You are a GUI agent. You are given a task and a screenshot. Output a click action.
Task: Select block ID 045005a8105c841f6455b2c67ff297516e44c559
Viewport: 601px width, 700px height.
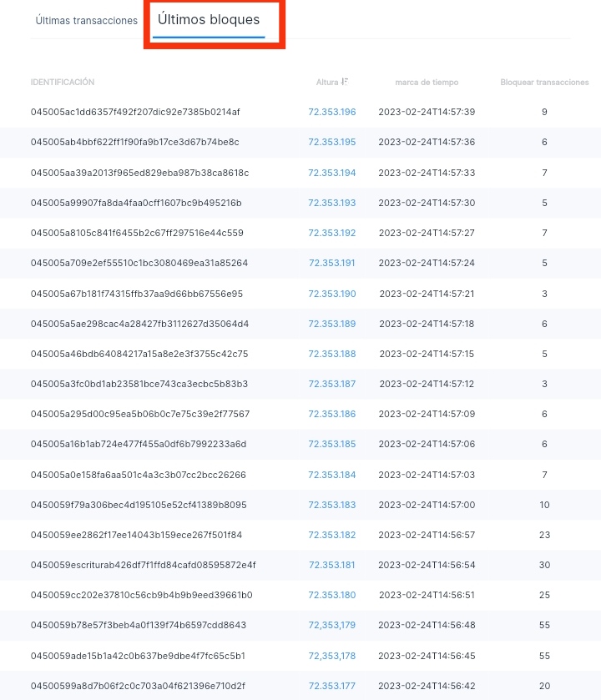(x=137, y=233)
